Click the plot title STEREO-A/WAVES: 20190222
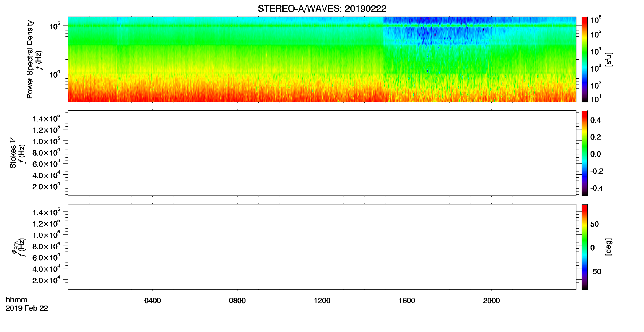Image resolution: width=644 pixels, height=332 pixels. pos(322,9)
